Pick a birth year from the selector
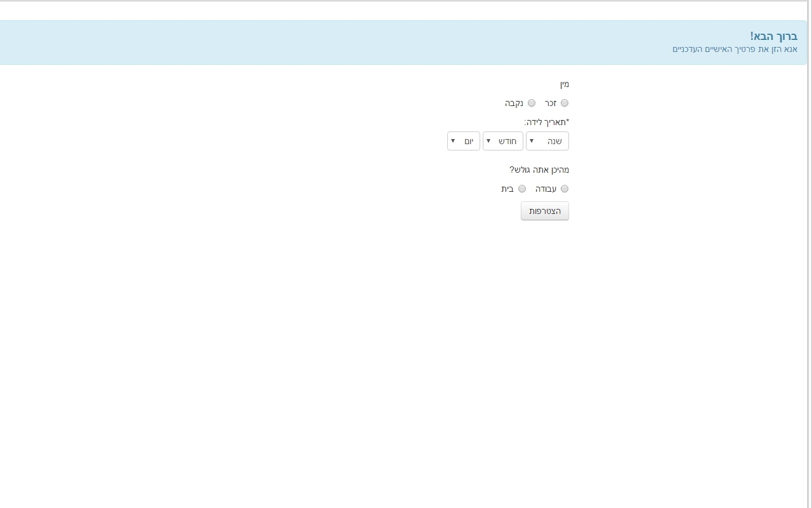812x508 pixels. coord(547,141)
